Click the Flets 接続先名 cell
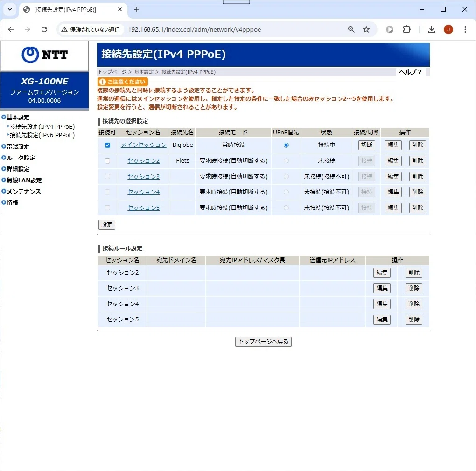The height and width of the screenshot is (471, 476). pos(182,161)
